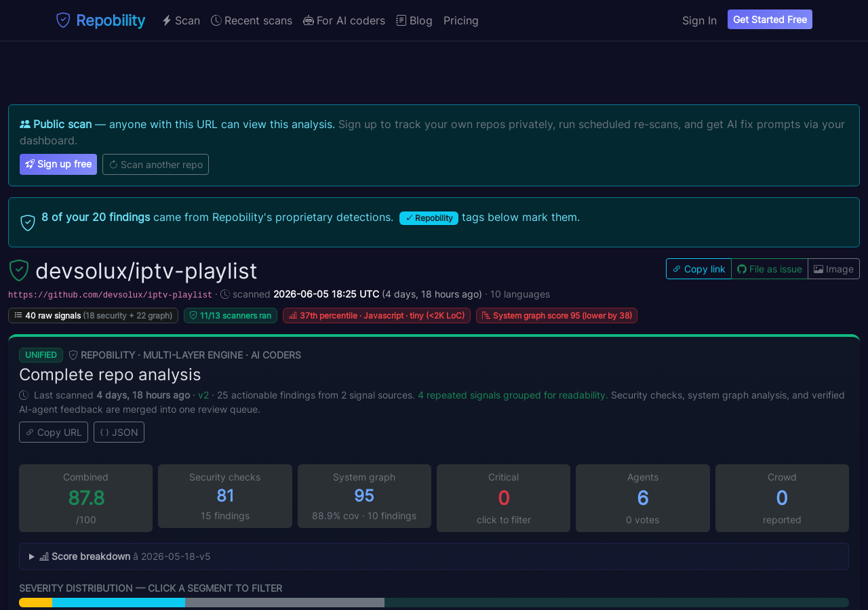Click the people icon beside Public scan
868x610 pixels.
coord(25,124)
